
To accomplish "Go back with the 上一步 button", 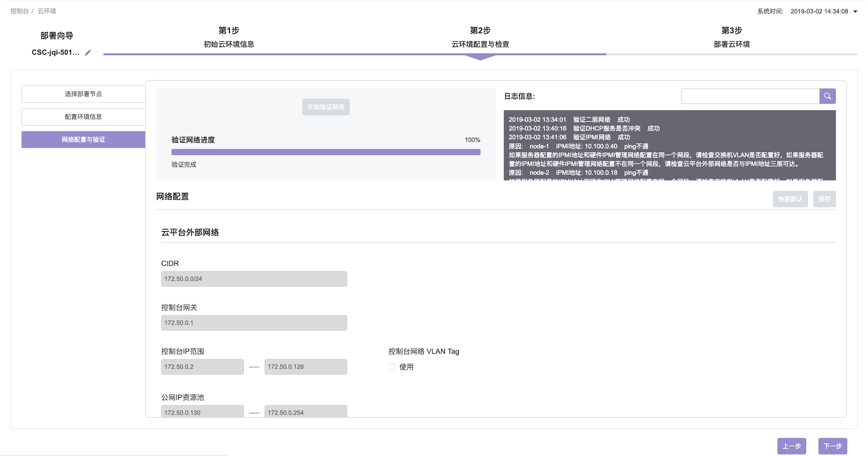I will (791, 446).
